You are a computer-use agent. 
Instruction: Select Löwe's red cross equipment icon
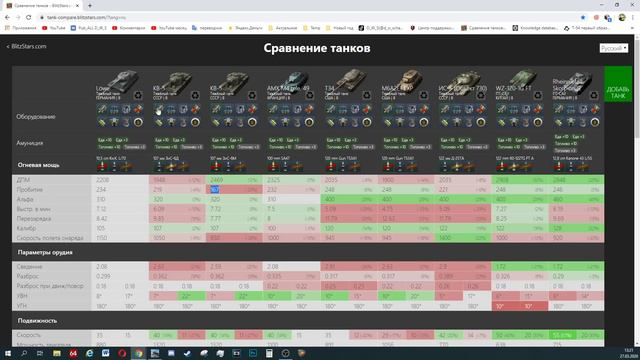[x=138, y=109]
